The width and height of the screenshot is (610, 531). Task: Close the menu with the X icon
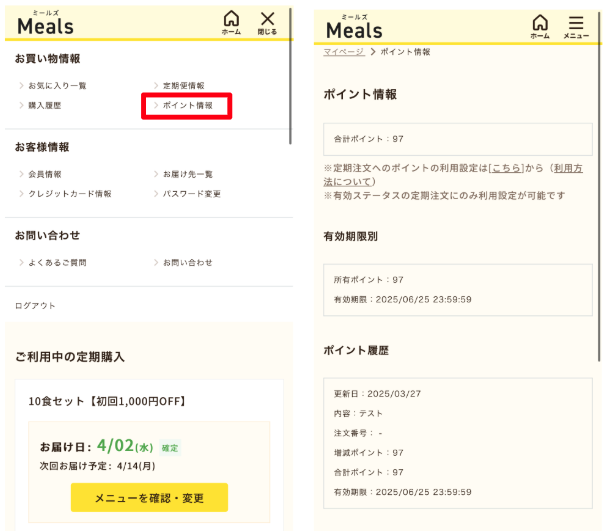coord(267,22)
